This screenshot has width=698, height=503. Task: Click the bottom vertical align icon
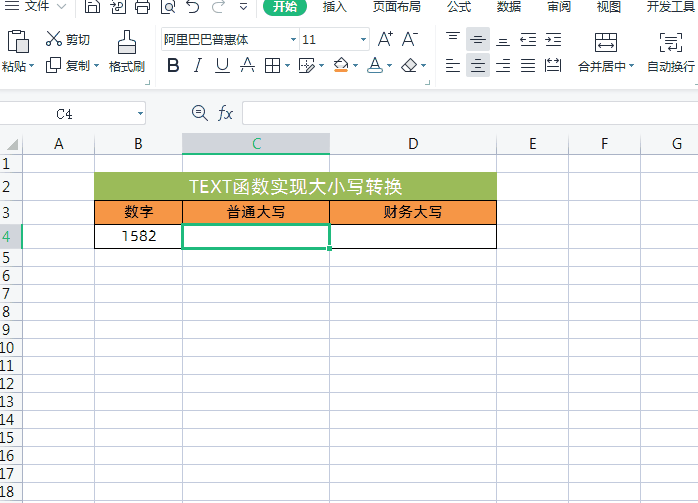point(503,39)
